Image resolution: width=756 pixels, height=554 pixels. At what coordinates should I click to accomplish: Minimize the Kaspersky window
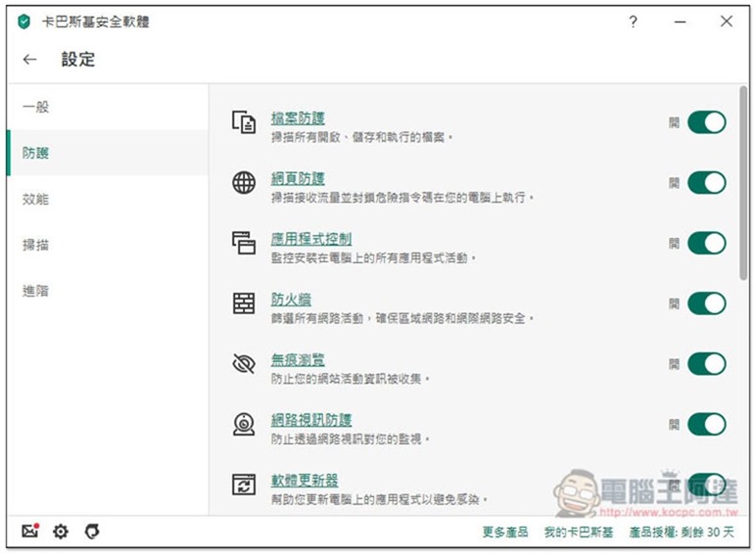click(680, 22)
